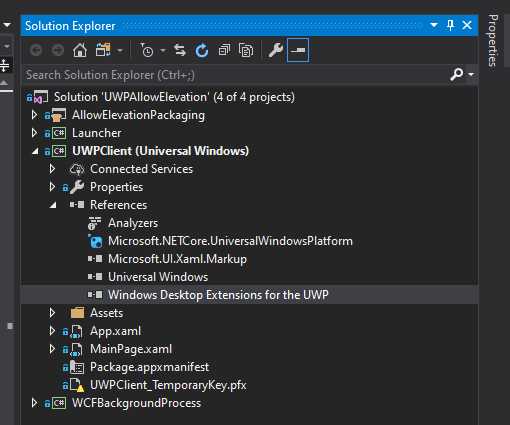Expand the Launcher project

pos(34,133)
